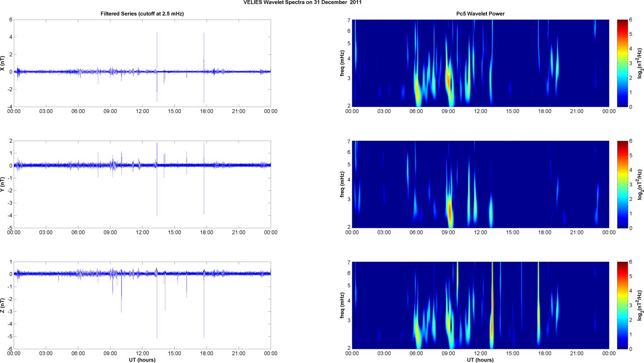Viewport: 644px width, 363px height.
Task: Click '15:00' tick under Y filtered series plot
Action: 174,232
